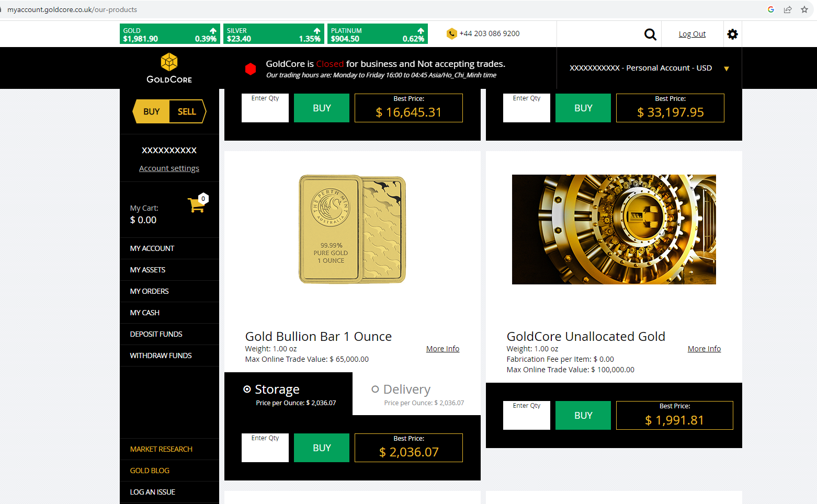This screenshot has width=817, height=504.
Task: Focus quantity field for Unallocated Gold
Action: tap(527, 416)
